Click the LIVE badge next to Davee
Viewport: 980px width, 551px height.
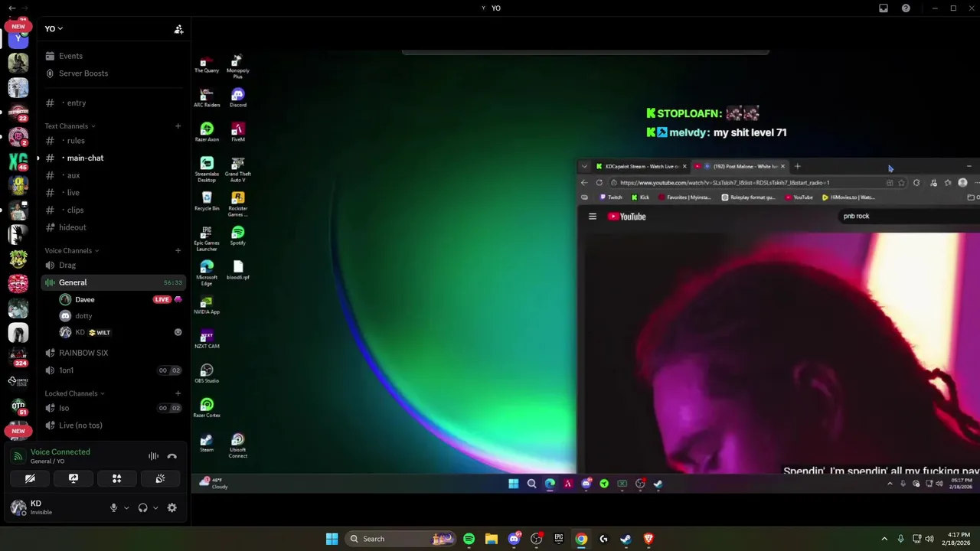pyautogui.click(x=162, y=299)
